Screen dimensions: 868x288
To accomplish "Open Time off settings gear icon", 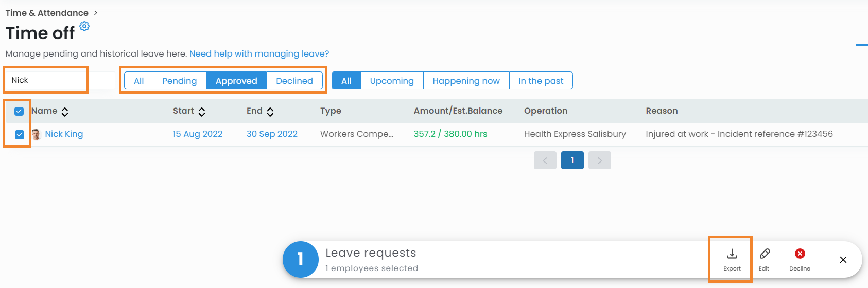I will tap(84, 26).
